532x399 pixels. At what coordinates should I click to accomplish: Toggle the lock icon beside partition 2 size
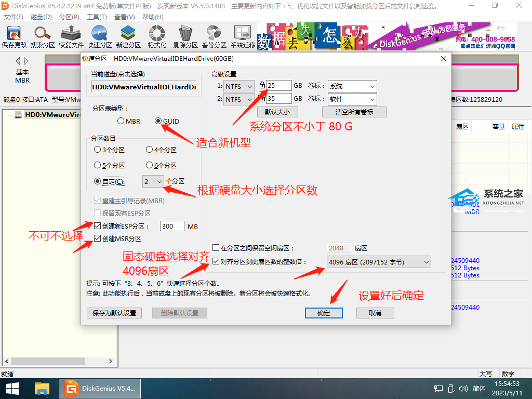262,98
